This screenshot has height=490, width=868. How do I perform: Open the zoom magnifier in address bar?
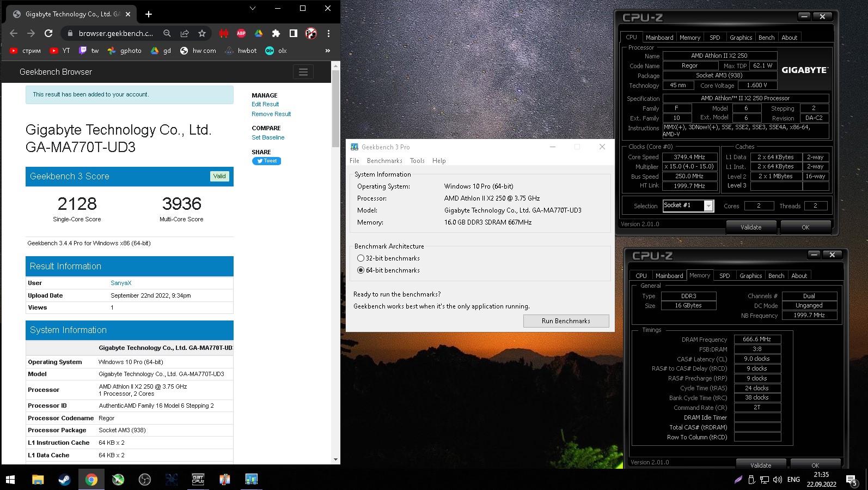(x=167, y=33)
